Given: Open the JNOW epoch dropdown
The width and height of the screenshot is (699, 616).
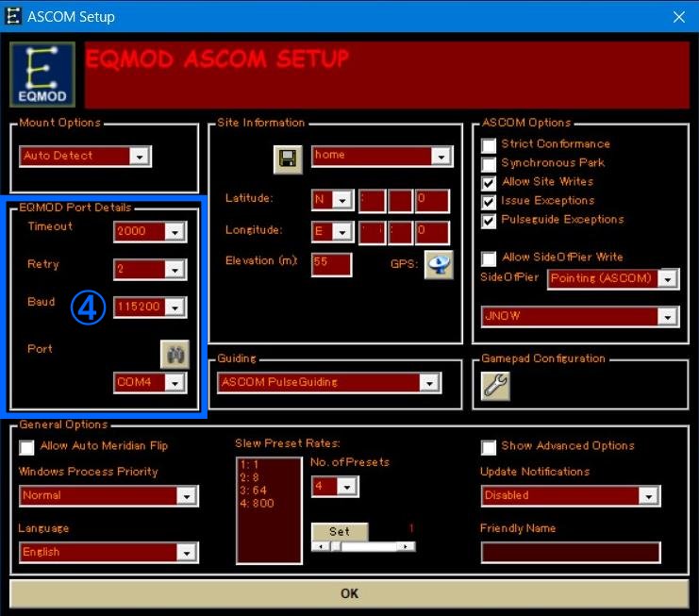Looking at the screenshot, I should point(667,317).
